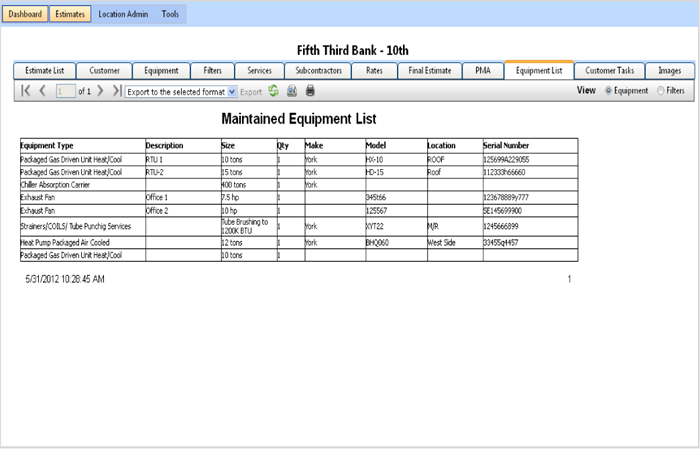Print the equipment list report
This screenshot has width=700, height=449.
310,91
